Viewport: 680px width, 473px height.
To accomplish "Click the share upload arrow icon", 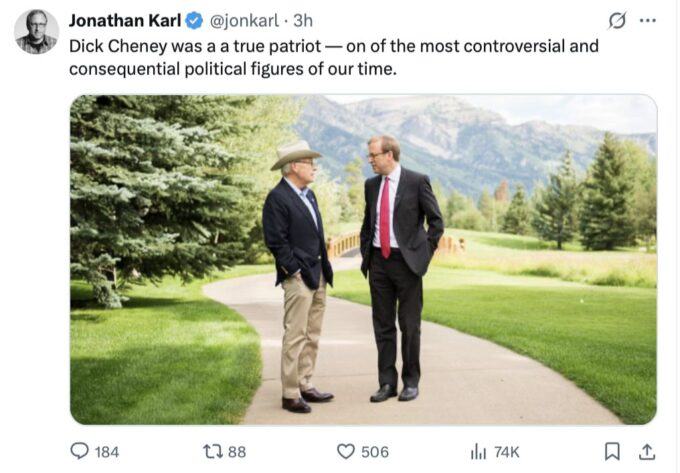I will click(646, 451).
